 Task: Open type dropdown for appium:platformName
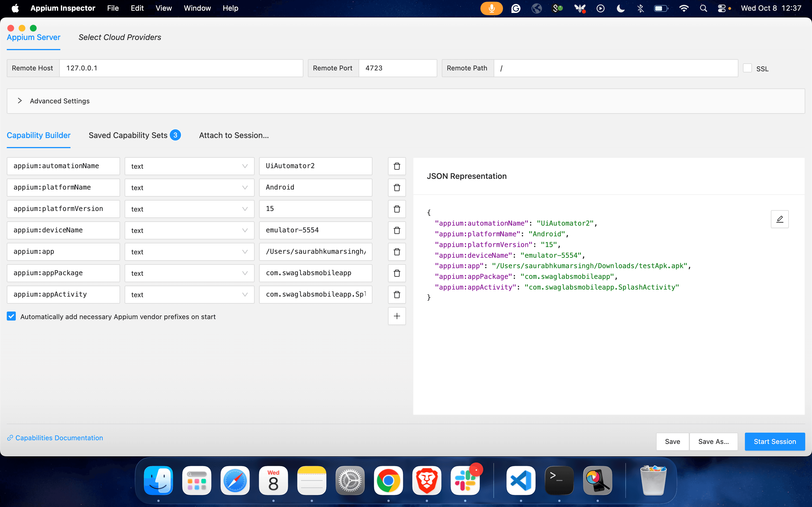(189, 187)
